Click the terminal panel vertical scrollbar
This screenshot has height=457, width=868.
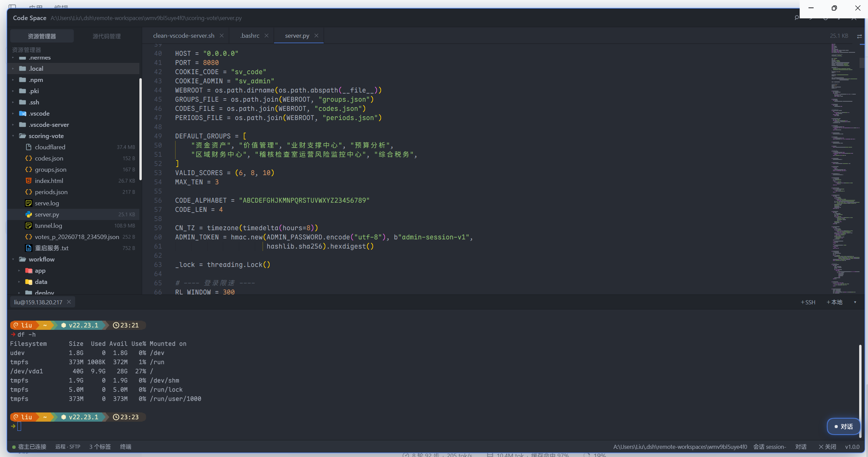pyautogui.click(x=860, y=391)
